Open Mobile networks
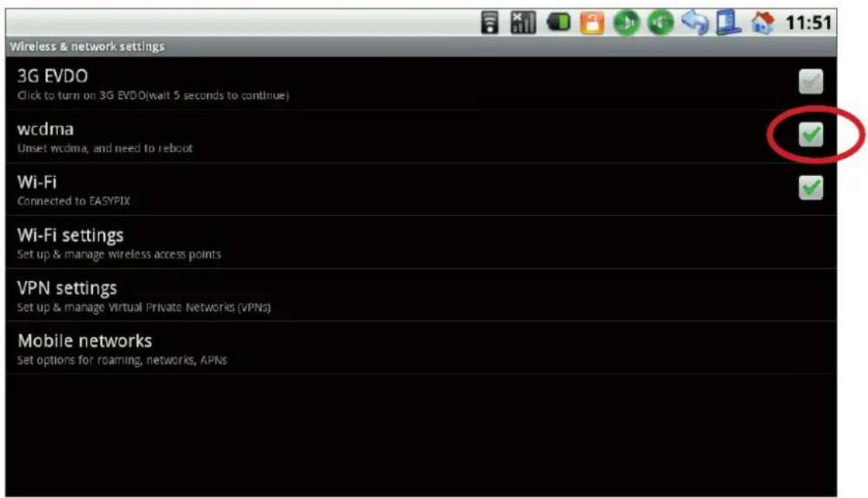868x498 pixels. pyautogui.click(x=422, y=348)
